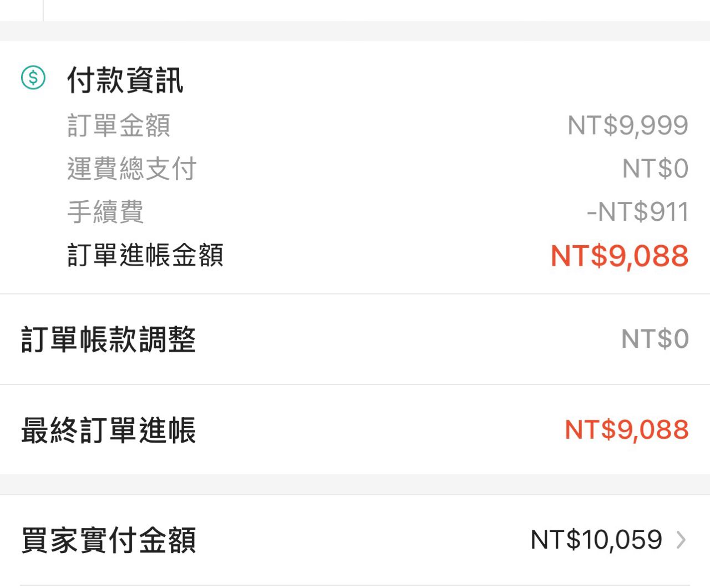710x588 pixels.
Task: Tap the 付款資訊 section heading
Action: coord(125,80)
